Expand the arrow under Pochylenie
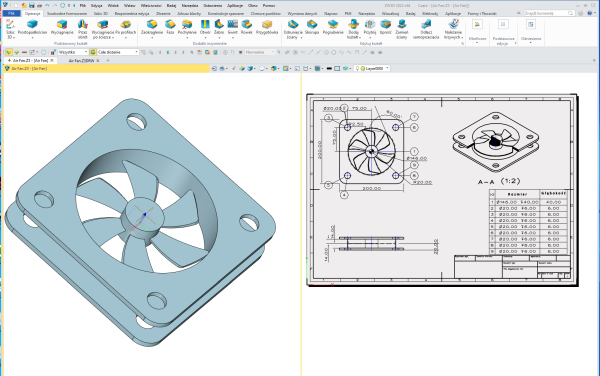 coord(187,38)
